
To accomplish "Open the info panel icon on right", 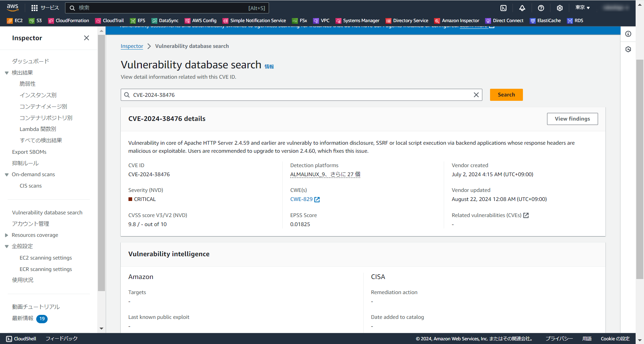I will pyautogui.click(x=628, y=34).
